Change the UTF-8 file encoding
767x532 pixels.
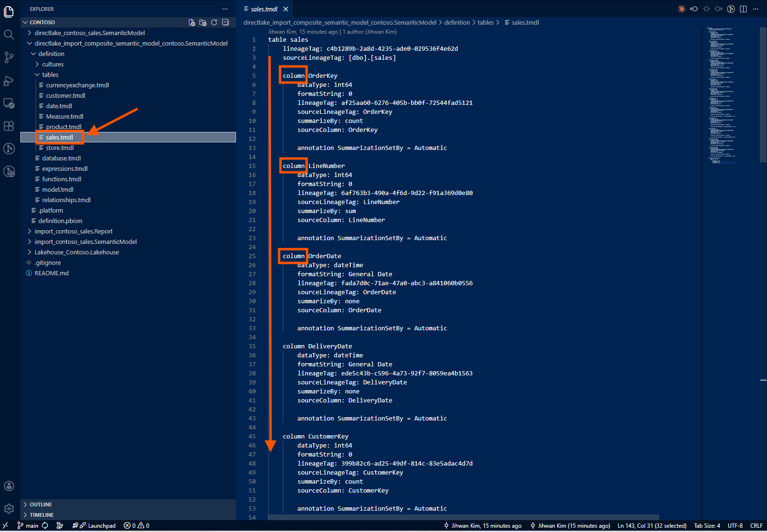[x=735, y=525]
